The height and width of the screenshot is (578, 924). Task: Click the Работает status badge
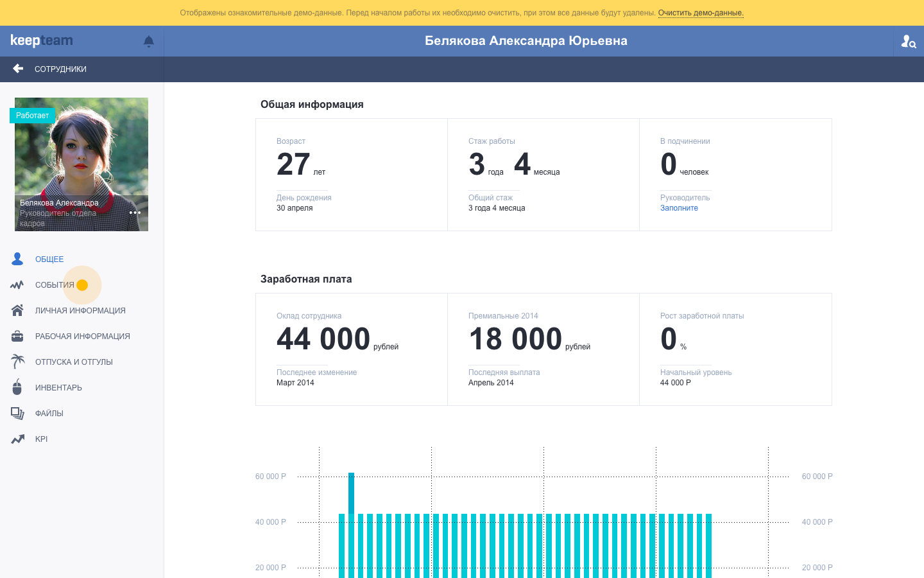pyautogui.click(x=32, y=116)
